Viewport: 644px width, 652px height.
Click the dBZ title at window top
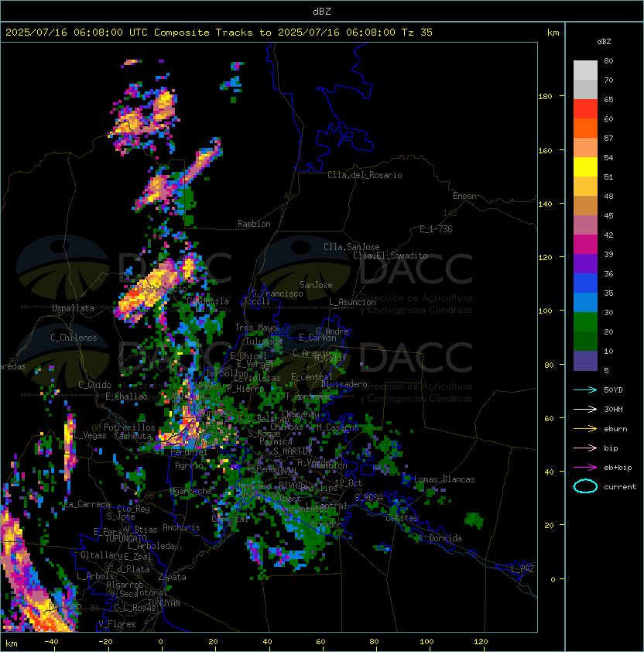(x=322, y=11)
